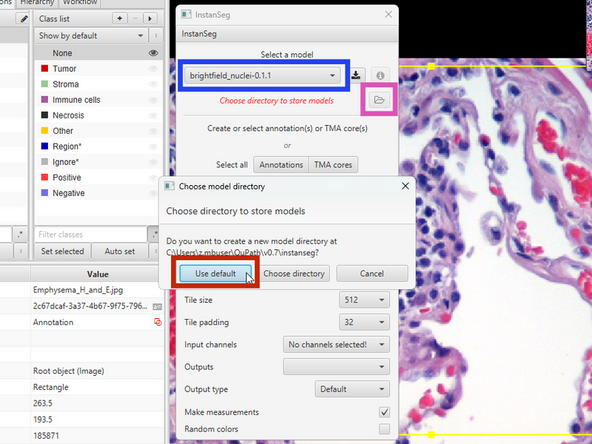Select the Region* class row
Viewport: 592px width, 444px height.
click(98, 146)
